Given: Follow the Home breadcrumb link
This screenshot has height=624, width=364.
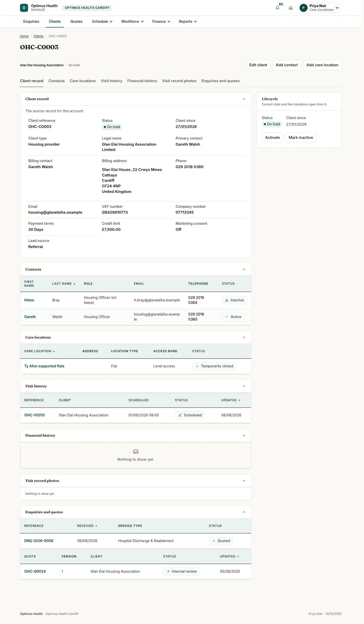Looking at the screenshot, I should [24, 36].
